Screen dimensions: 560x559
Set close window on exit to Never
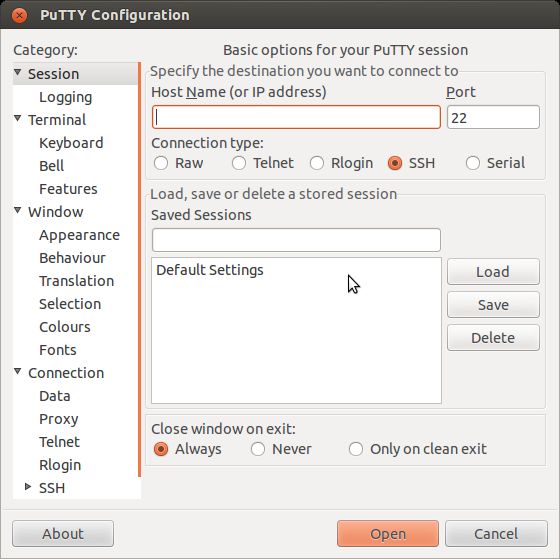(258, 449)
